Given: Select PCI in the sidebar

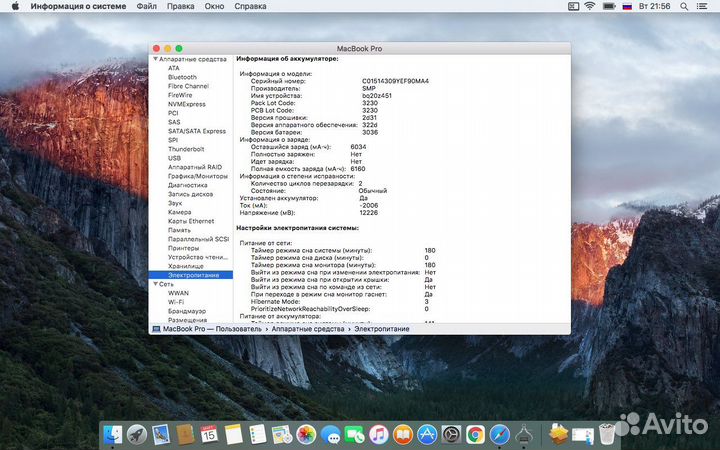Looking at the screenshot, I should point(173,113).
